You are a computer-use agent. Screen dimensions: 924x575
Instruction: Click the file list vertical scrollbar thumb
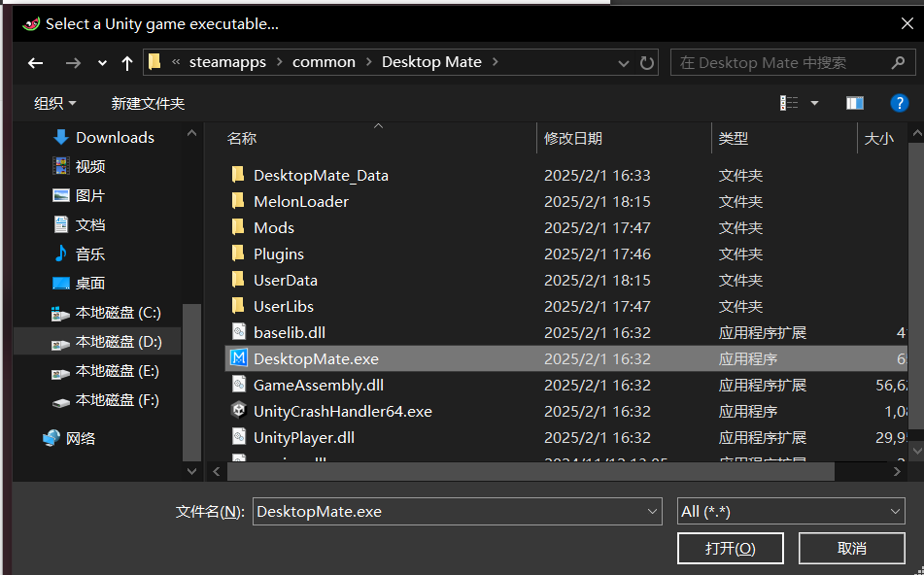(x=917, y=286)
